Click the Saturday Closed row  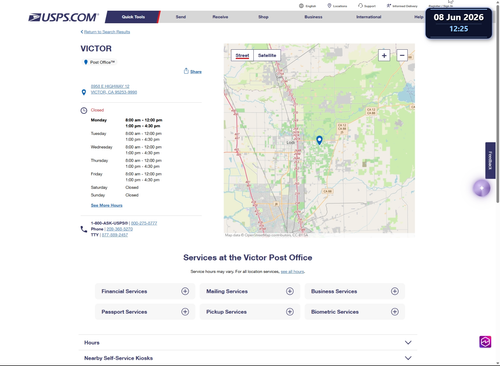115,187
